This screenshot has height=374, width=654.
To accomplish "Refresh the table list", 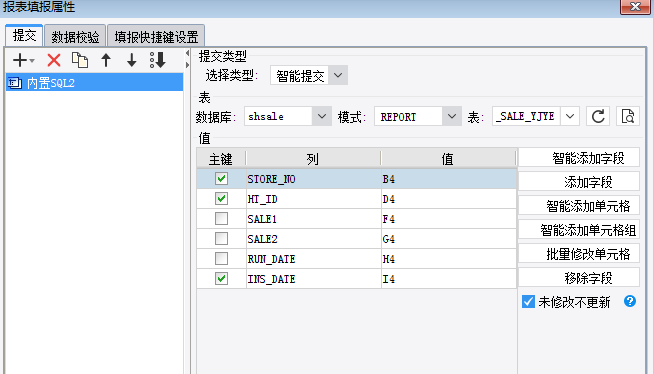I will [598, 116].
